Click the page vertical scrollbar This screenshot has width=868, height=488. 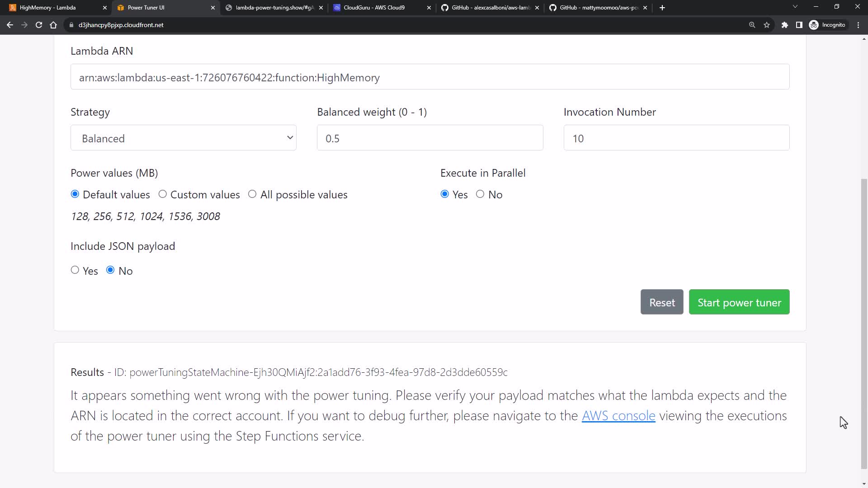click(x=864, y=323)
